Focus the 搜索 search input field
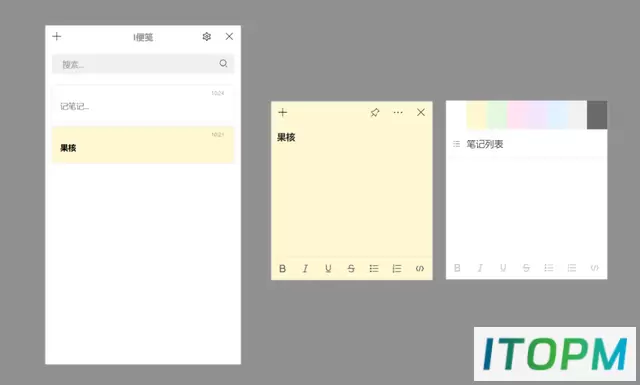The image size is (640, 385). 143,64
